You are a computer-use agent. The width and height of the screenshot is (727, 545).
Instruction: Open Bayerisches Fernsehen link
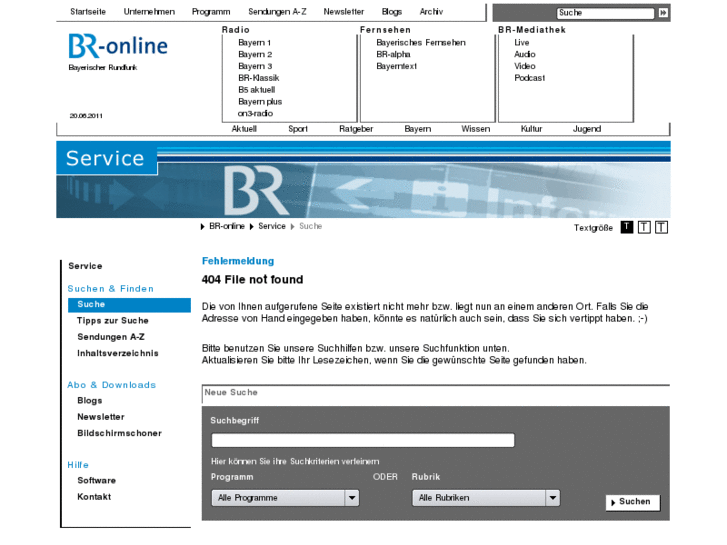coord(421,43)
